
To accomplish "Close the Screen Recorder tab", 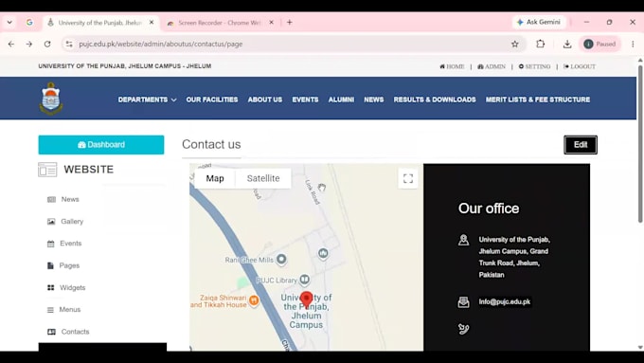I will (x=271, y=23).
